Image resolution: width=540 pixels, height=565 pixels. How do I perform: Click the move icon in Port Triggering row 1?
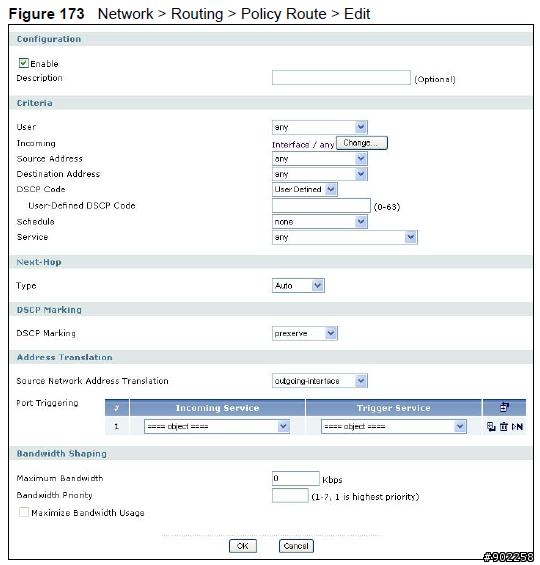517,427
